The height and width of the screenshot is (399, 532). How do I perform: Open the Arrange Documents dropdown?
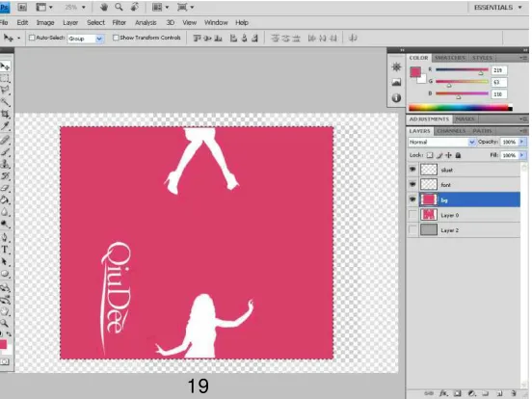click(161, 7)
